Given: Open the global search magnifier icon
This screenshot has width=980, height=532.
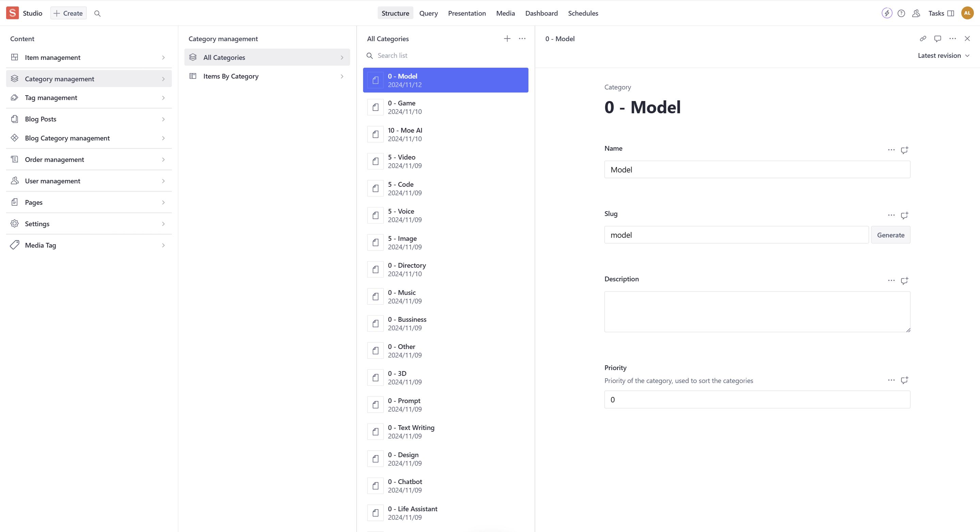Looking at the screenshot, I should (x=97, y=13).
